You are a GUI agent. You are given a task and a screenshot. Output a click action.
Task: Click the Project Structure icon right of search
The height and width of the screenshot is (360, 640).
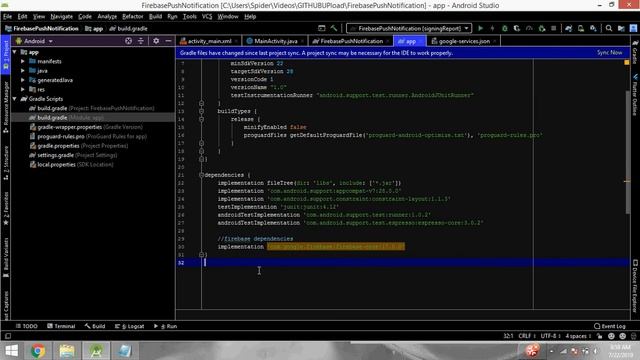click(x=621, y=28)
